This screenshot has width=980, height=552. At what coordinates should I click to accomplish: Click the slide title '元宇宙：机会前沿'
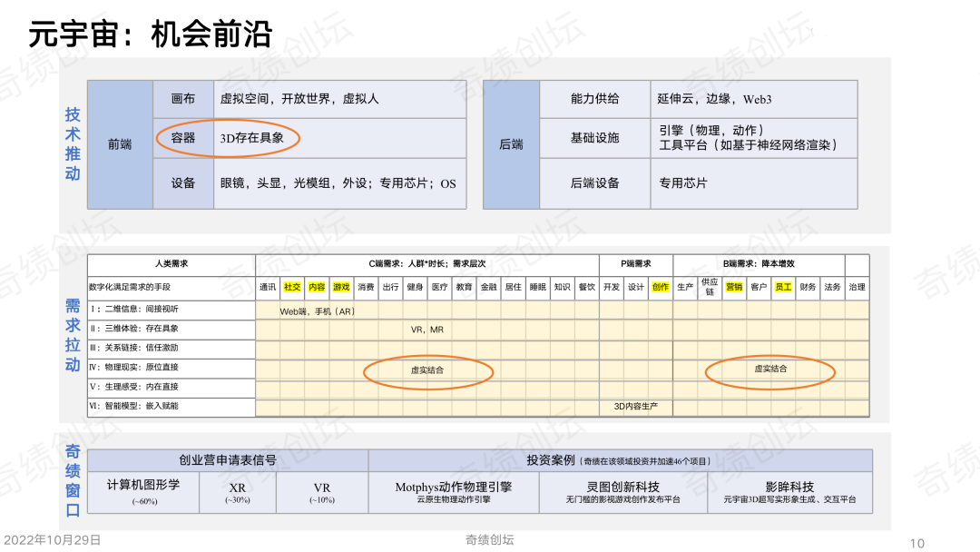[x=151, y=34]
